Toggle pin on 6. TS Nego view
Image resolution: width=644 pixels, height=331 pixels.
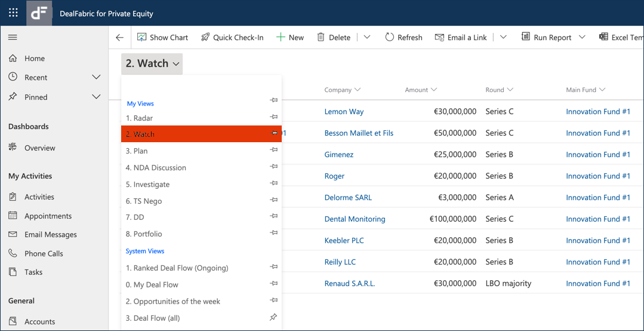coord(274,200)
